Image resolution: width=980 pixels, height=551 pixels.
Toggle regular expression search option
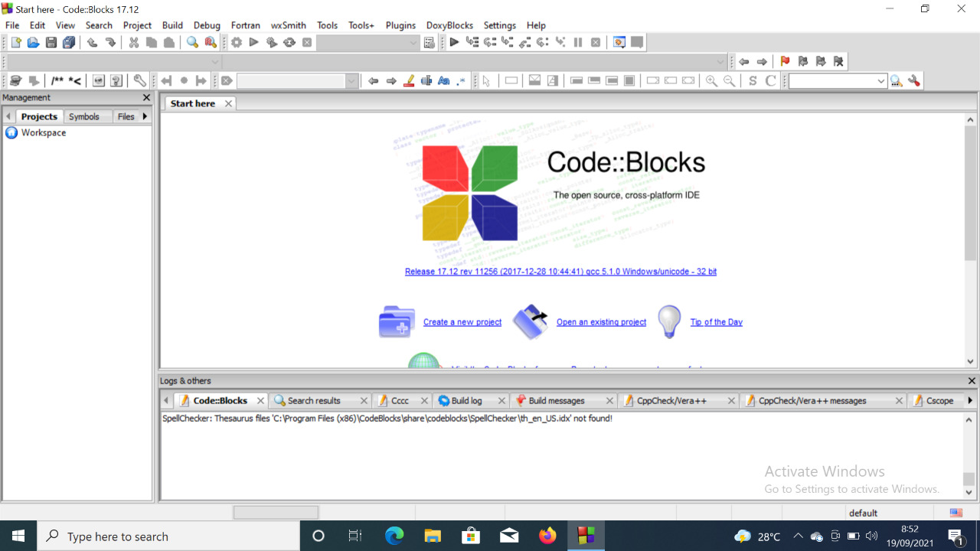point(462,81)
